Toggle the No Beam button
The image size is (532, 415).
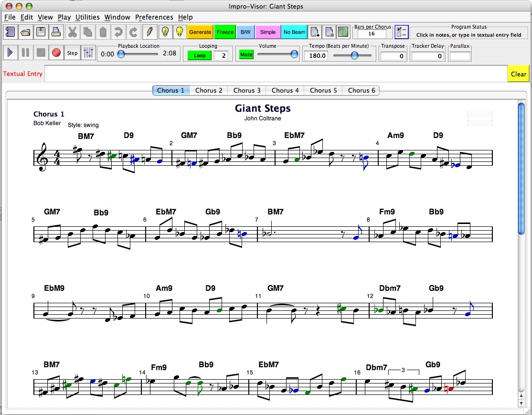point(294,32)
